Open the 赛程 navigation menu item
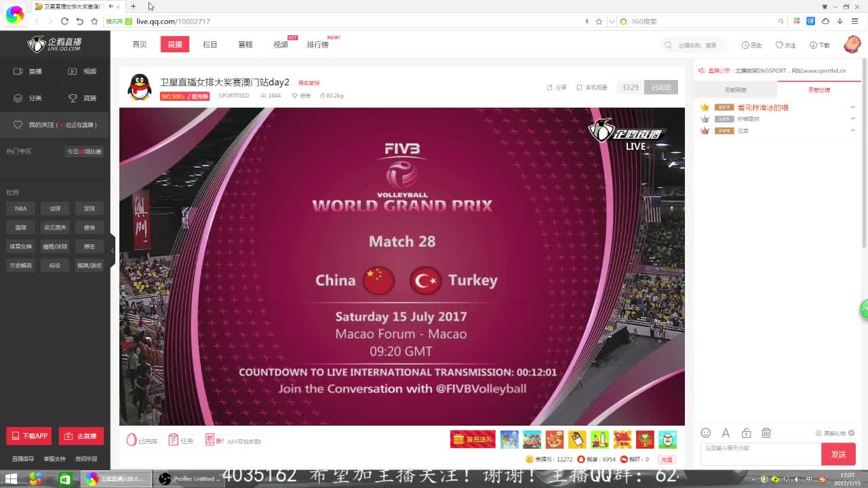The width and height of the screenshot is (868, 488). 245,45
